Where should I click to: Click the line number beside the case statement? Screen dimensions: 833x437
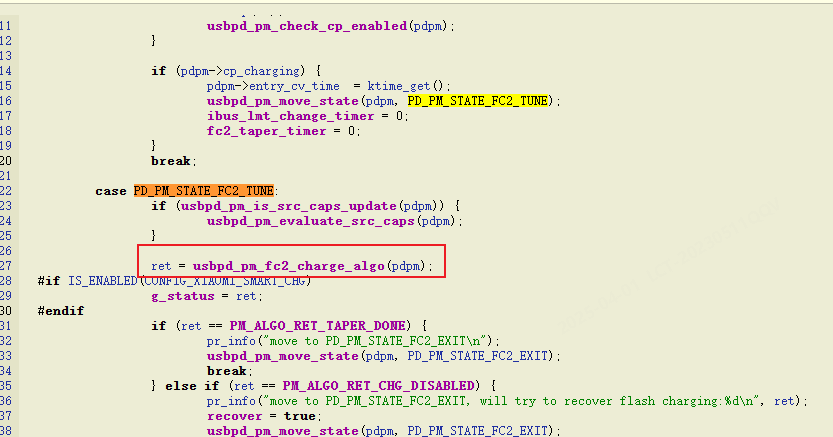coord(6,191)
